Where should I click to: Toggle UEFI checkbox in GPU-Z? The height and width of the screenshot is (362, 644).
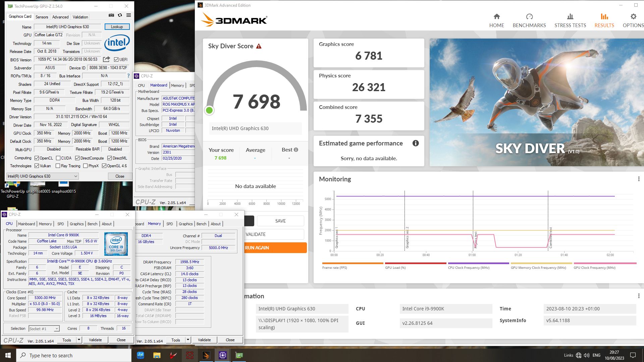(x=116, y=60)
